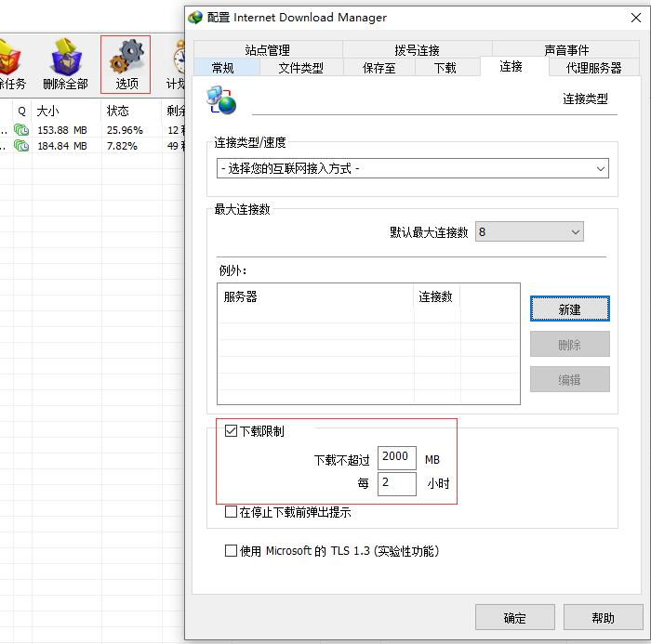Click the 每 hours field containing 2

click(397, 483)
